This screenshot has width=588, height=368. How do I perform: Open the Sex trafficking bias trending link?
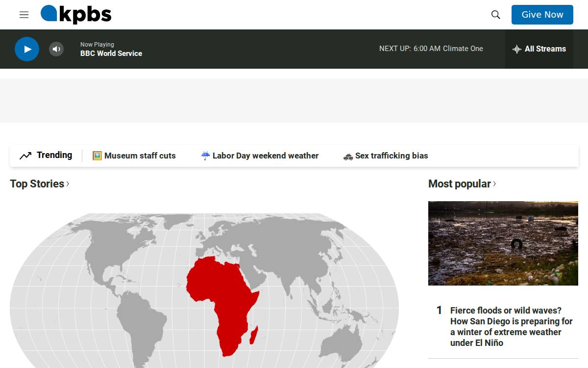386,156
